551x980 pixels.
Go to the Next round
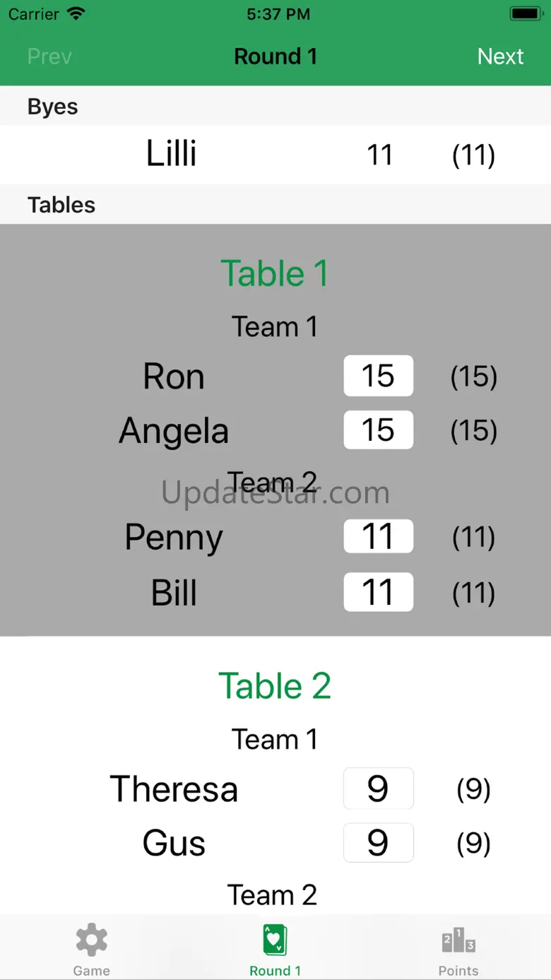(x=500, y=57)
